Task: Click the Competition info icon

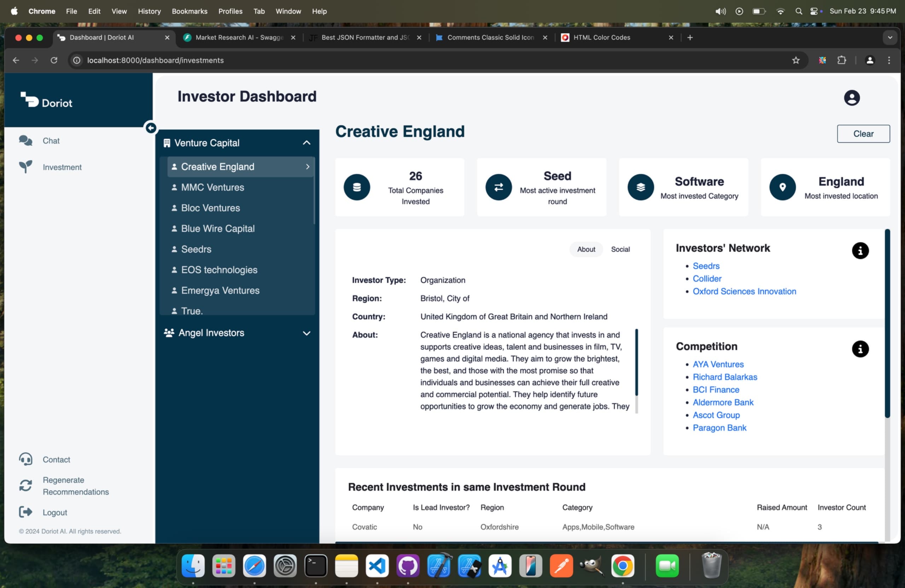Action: [x=860, y=349]
